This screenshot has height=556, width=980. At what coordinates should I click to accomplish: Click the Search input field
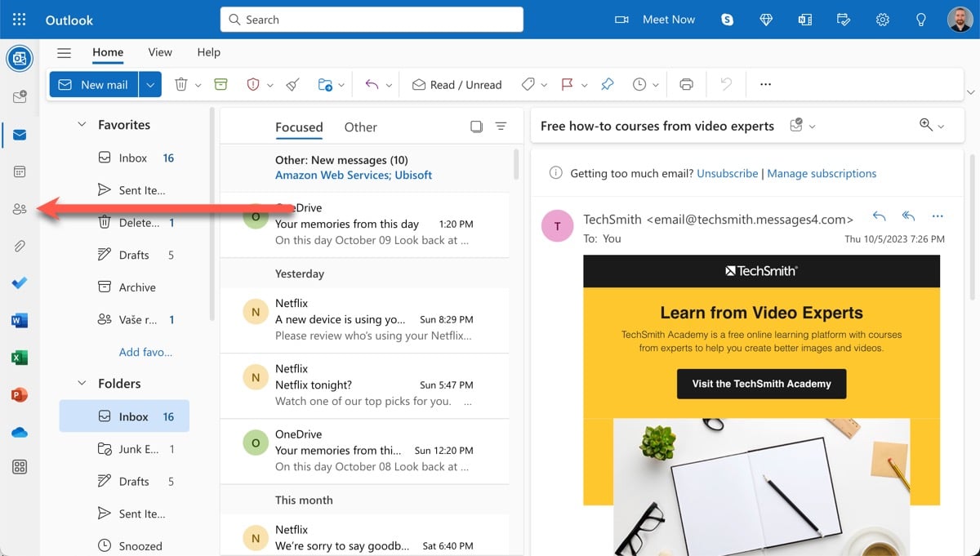tap(372, 20)
